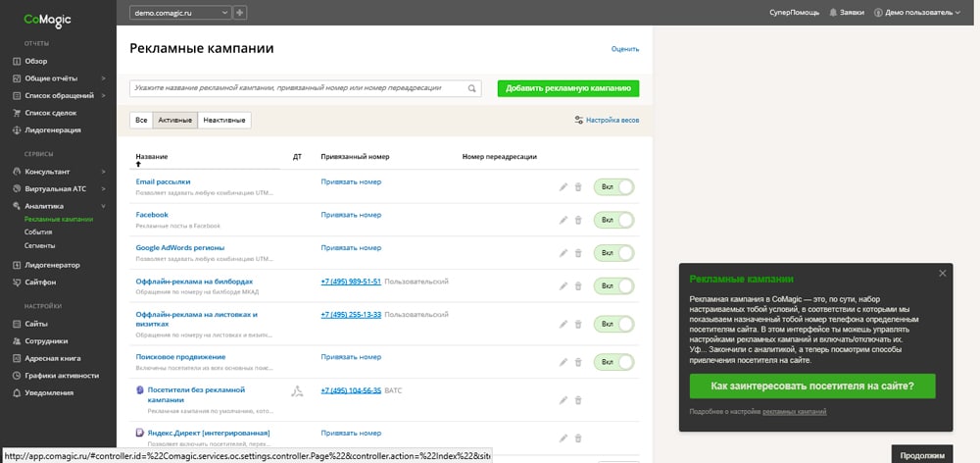Screen dimensions: 980x463
Task: Toggle off the Email рассылки campaign switch
Action: click(x=613, y=186)
